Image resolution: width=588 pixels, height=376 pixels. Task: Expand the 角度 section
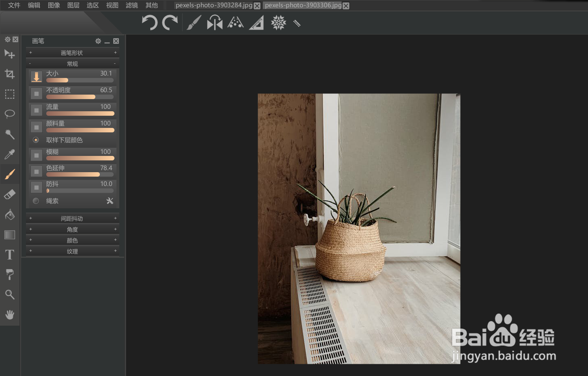coord(73,229)
